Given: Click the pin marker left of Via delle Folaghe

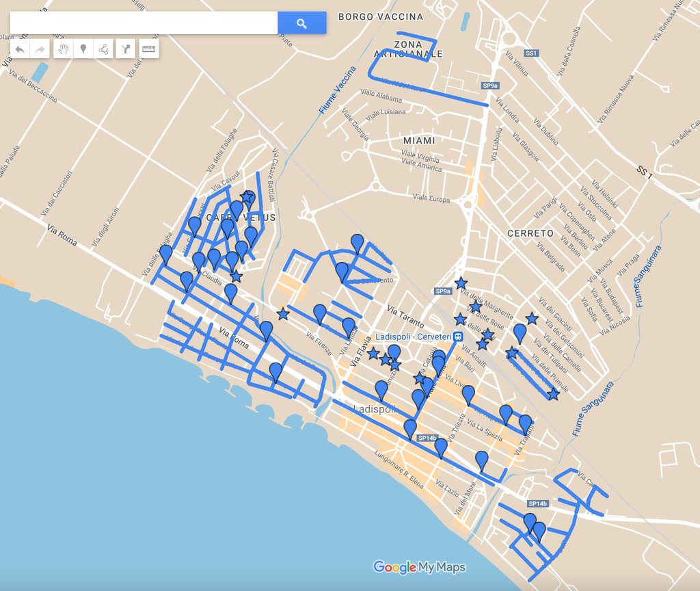Looking at the screenshot, I should click(166, 254).
